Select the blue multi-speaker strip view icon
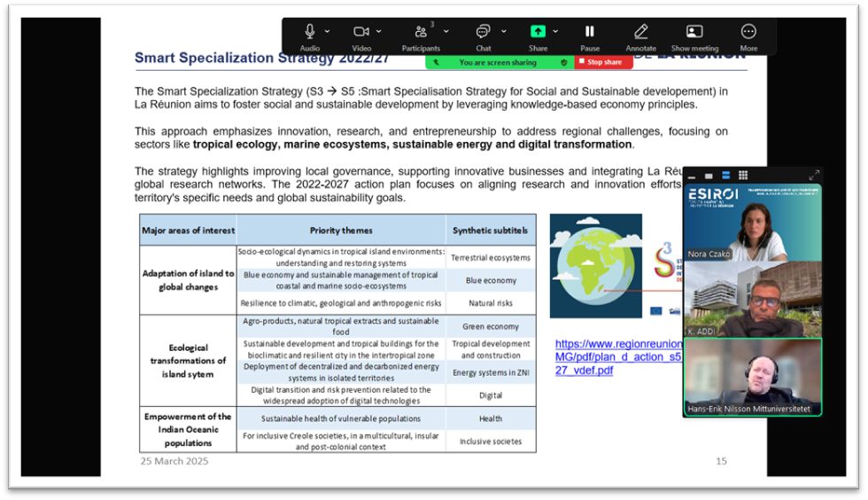The height and width of the screenshot is (500, 868). 725,176
